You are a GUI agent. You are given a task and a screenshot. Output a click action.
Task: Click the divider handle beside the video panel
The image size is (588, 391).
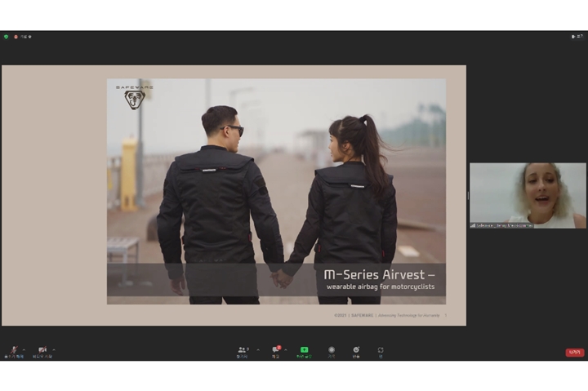coord(467,196)
